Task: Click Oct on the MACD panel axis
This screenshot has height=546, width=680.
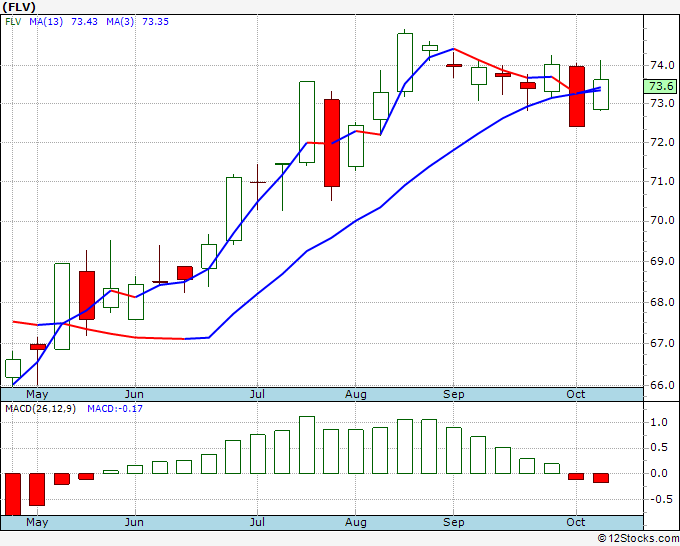Action: click(x=576, y=522)
